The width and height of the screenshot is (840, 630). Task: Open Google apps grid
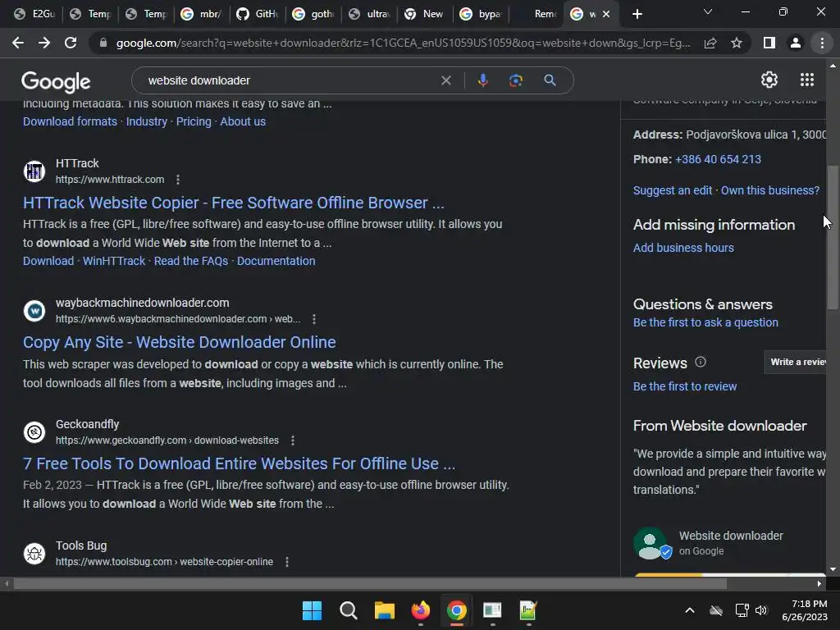coord(807,80)
